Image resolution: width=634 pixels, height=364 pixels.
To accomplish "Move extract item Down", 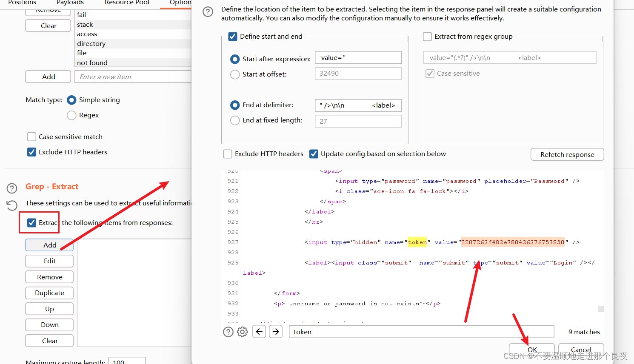I will [49, 325].
